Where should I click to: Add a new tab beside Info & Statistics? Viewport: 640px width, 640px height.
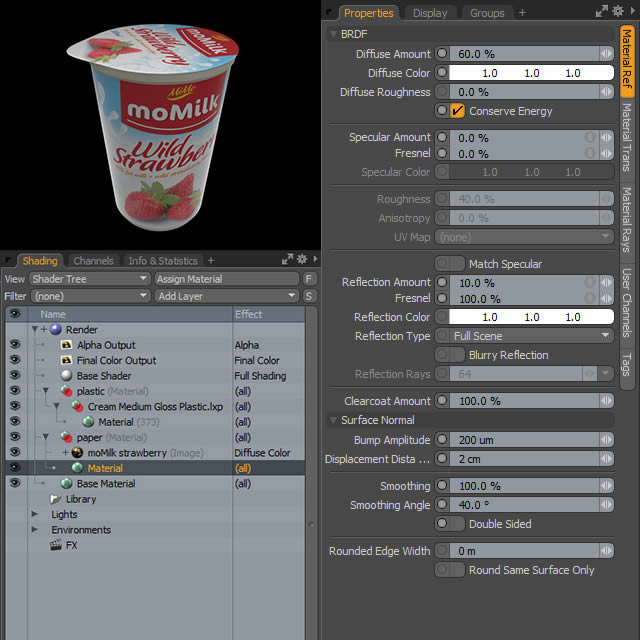click(211, 260)
